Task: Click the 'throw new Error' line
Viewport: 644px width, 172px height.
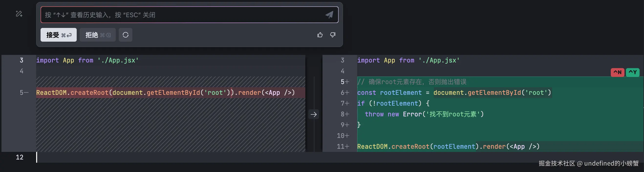Action: (424, 114)
